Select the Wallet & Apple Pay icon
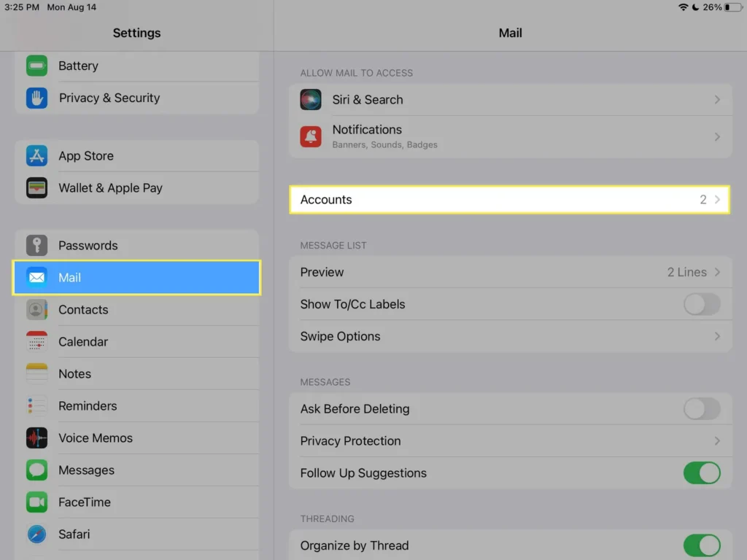747x560 pixels. [36, 188]
